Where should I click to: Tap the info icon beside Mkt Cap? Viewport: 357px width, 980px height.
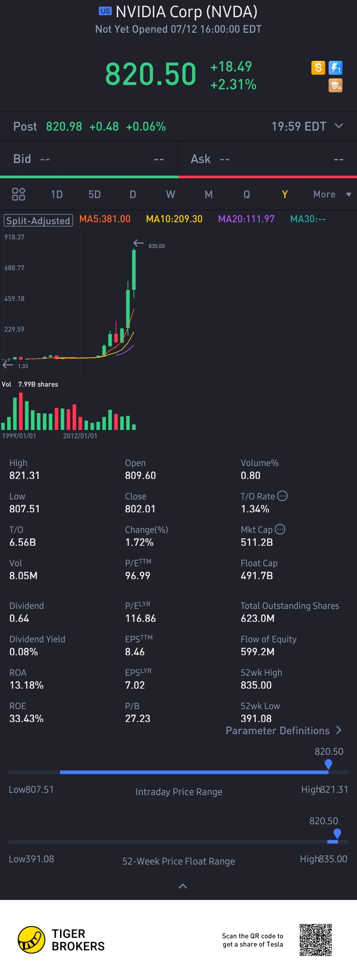coord(280,529)
